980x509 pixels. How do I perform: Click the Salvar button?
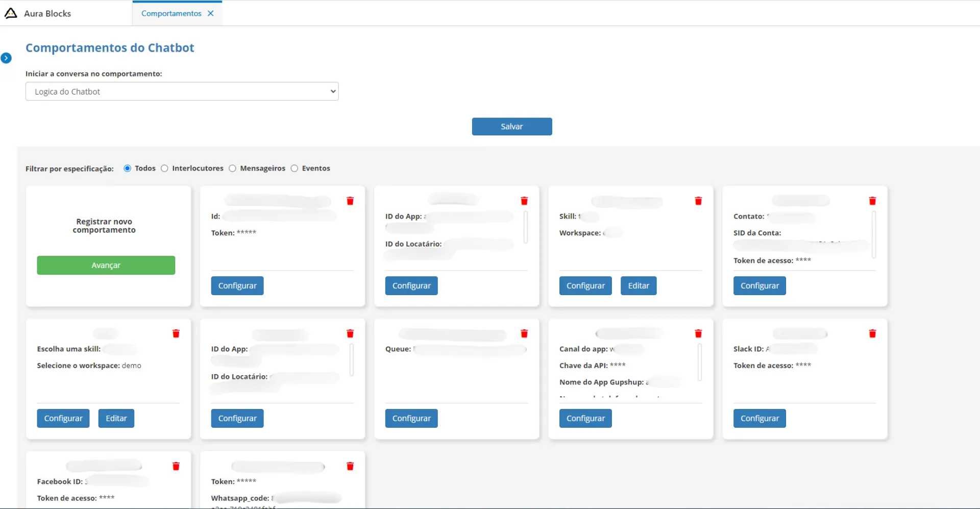coord(512,127)
